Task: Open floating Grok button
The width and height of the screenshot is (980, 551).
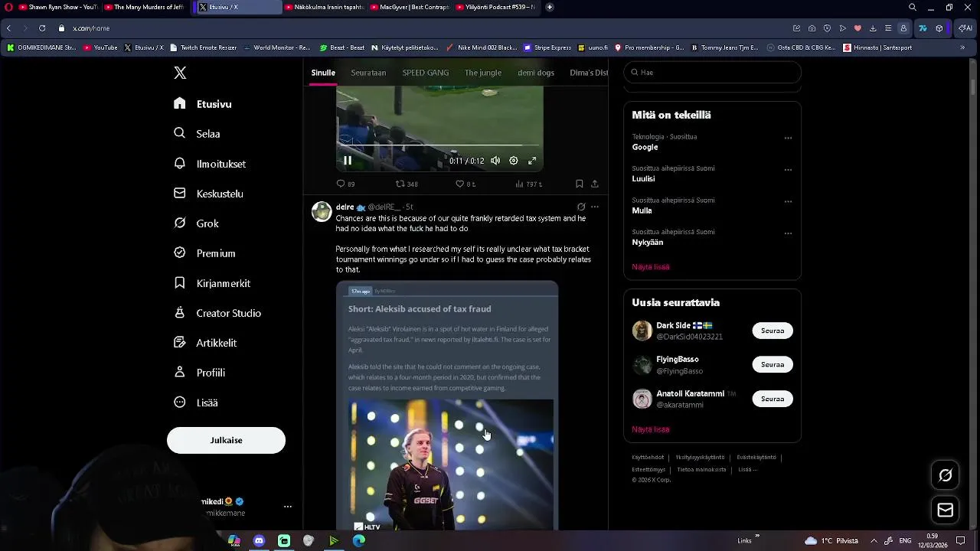Action: (946, 476)
